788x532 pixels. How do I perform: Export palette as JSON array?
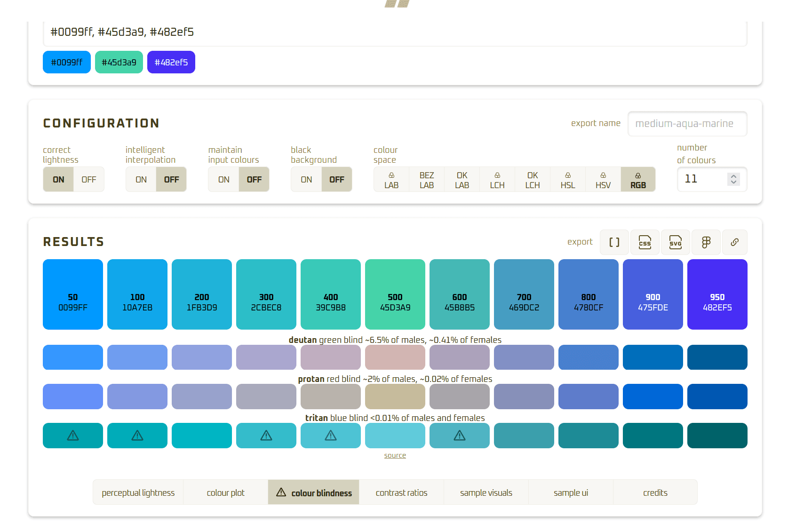pyautogui.click(x=614, y=242)
